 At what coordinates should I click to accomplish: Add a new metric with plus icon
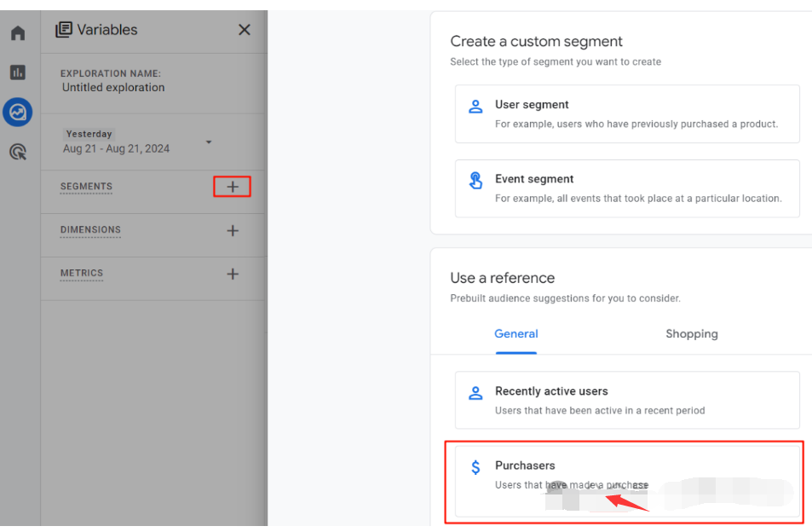pos(232,274)
